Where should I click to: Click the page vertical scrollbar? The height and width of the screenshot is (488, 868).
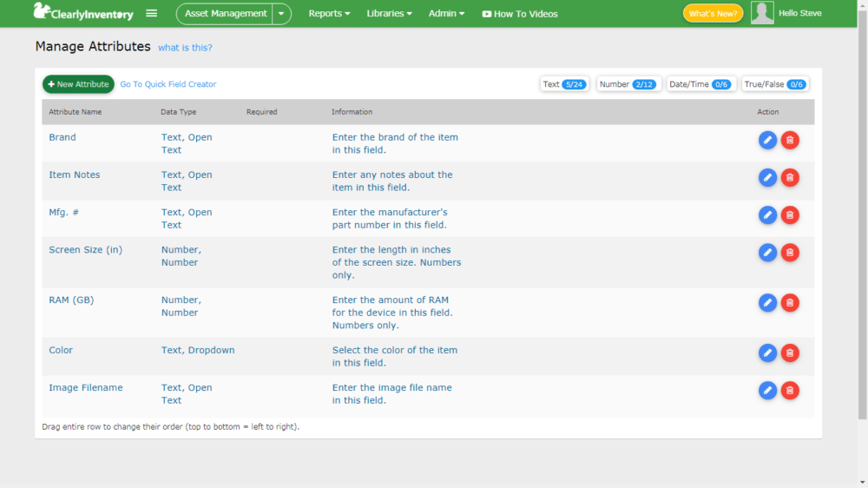point(863,216)
